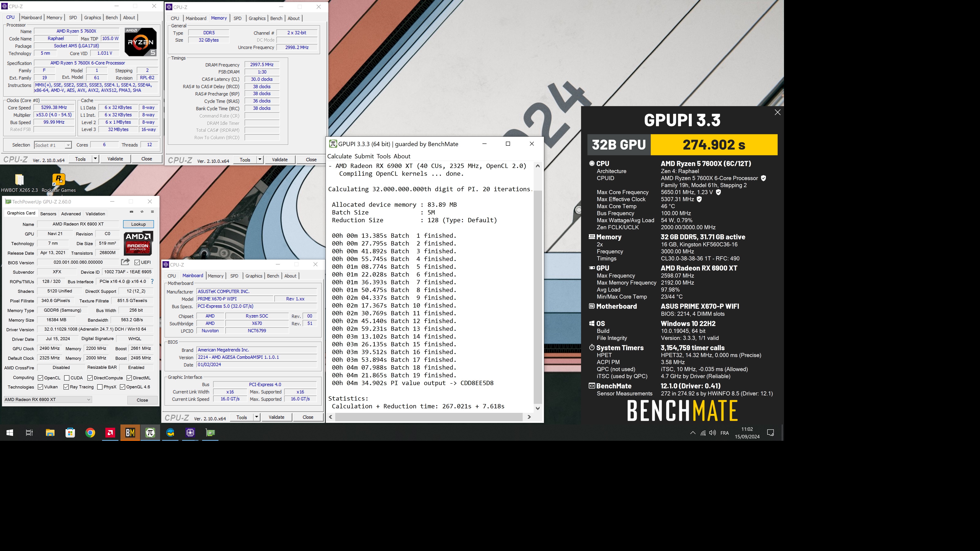Open the Calculate menu in GPUPI

coord(339,156)
